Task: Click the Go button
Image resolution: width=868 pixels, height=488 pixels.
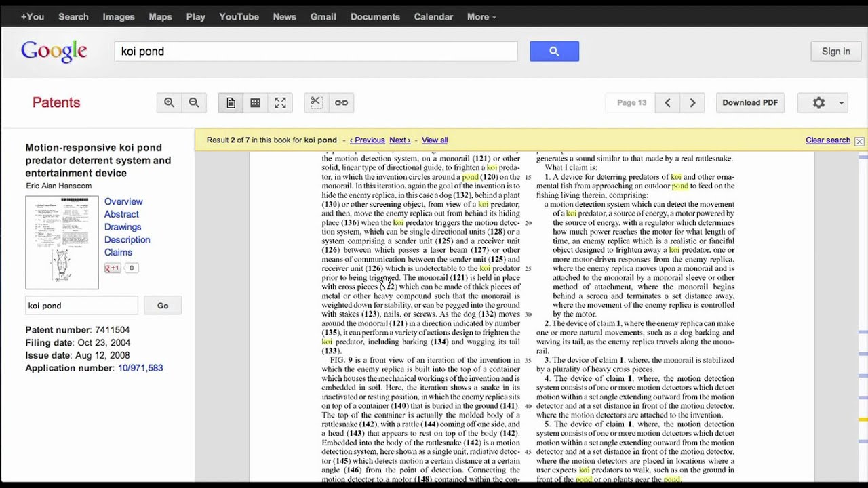Action: point(163,306)
